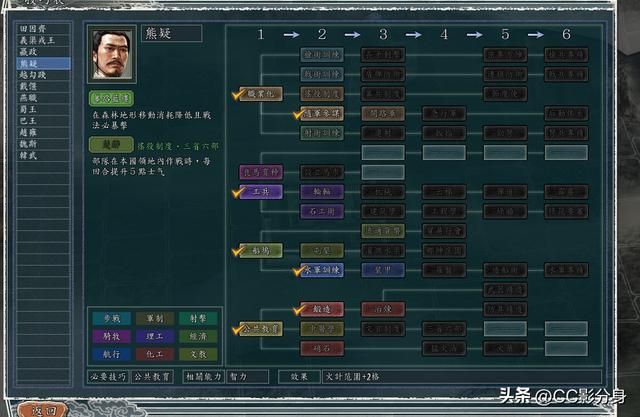Choose 趙雍 in the ruler list

tap(43, 132)
